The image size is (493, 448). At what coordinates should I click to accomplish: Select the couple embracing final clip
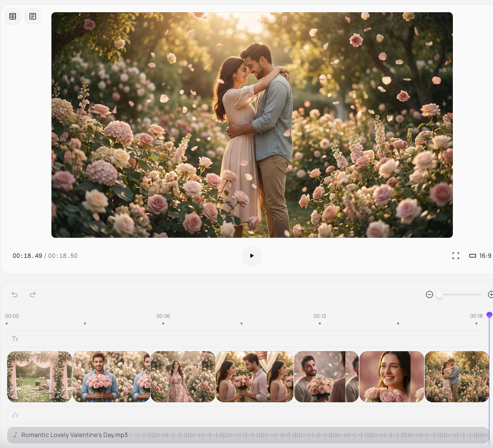pyautogui.click(x=456, y=377)
